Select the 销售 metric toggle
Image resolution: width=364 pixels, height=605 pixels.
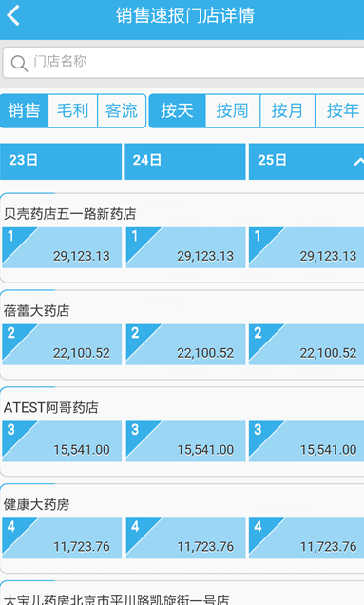25,110
